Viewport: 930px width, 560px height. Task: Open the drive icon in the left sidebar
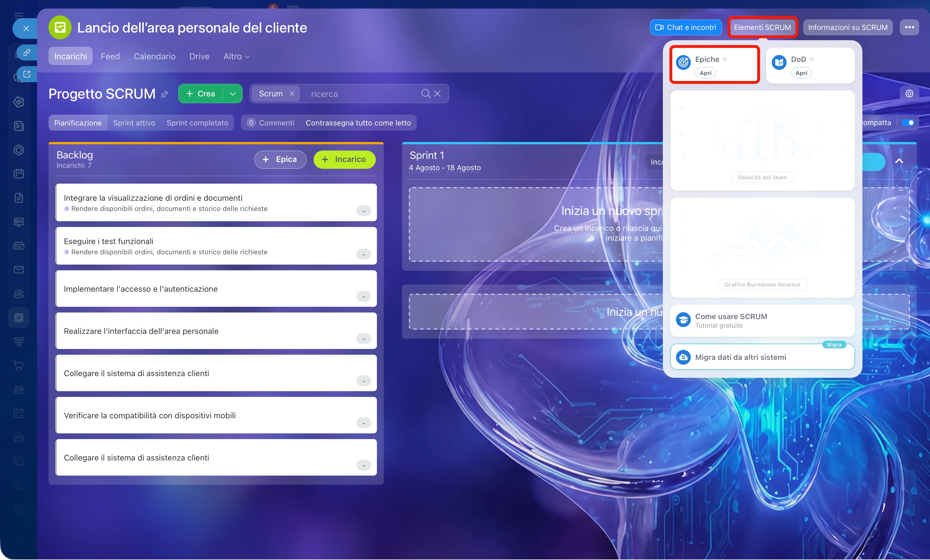pyautogui.click(x=19, y=246)
